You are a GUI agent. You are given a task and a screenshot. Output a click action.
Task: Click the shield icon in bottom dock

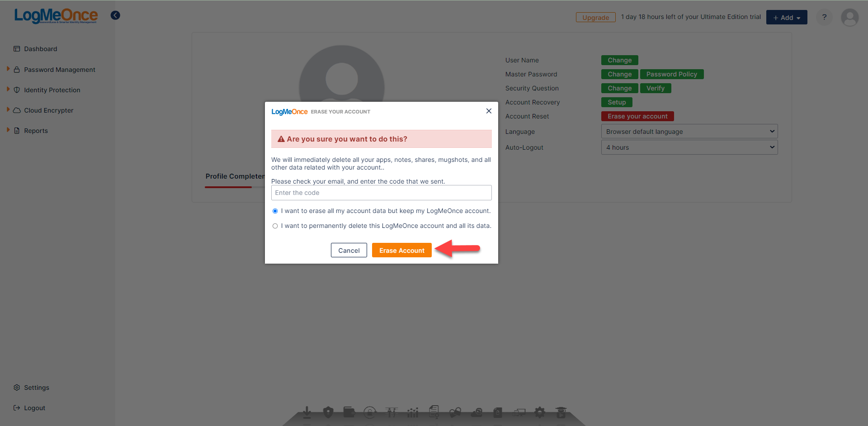coord(328,412)
